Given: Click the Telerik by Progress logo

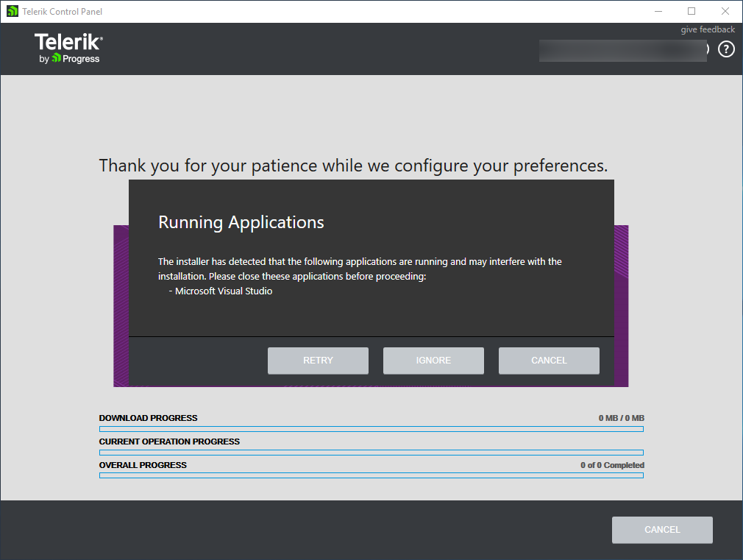Looking at the screenshot, I should [68, 49].
